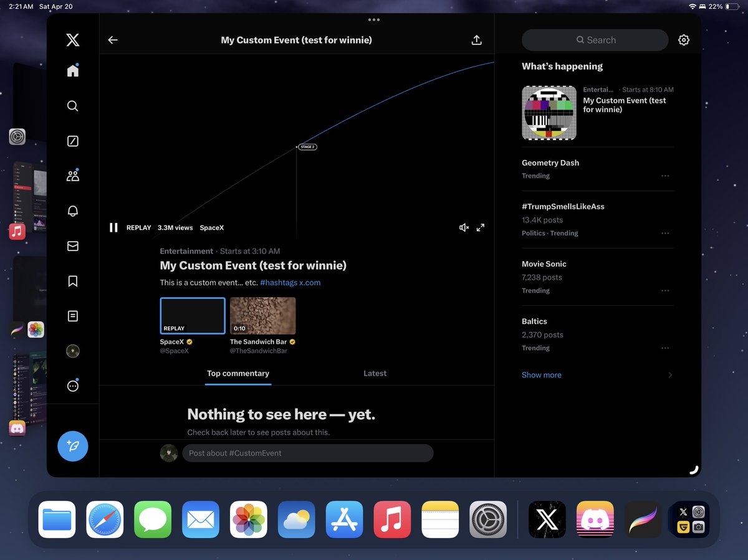The image size is (748, 560).
Task: Expand video to fullscreen
Action: click(481, 228)
